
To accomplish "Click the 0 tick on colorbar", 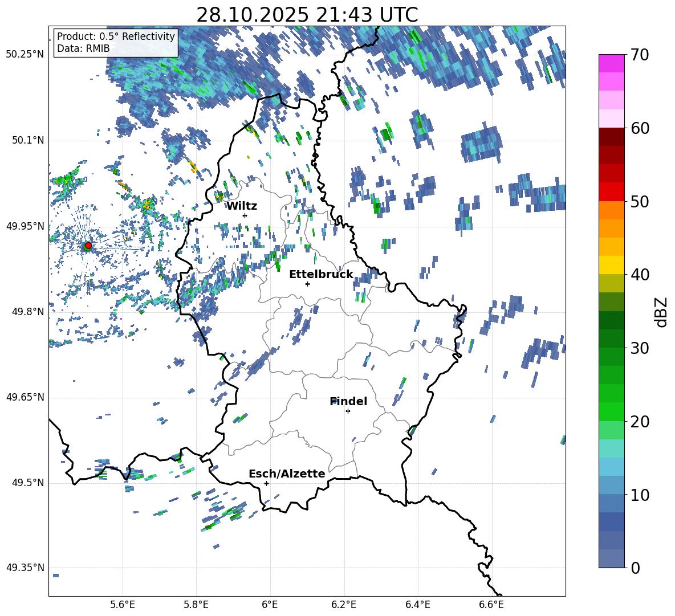I will (x=635, y=568).
